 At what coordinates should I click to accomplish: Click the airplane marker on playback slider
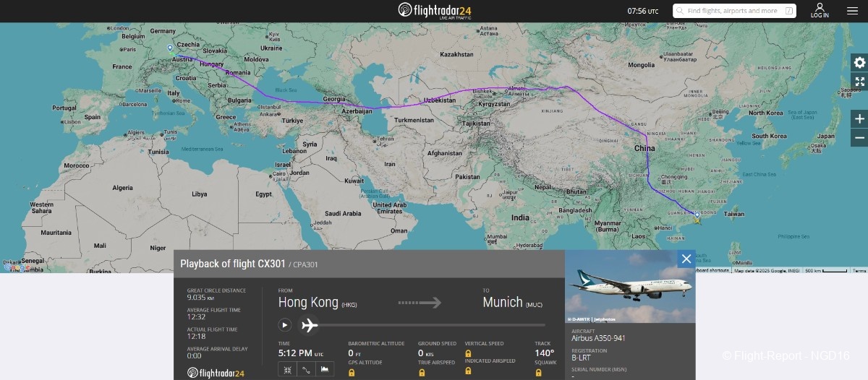(x=310, y=325)
